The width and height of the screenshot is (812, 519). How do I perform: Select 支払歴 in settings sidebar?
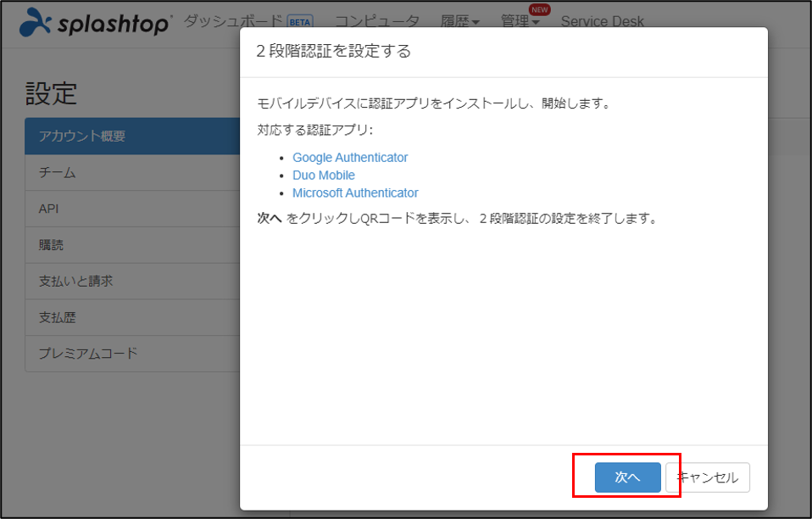click(x=132, y=317)
